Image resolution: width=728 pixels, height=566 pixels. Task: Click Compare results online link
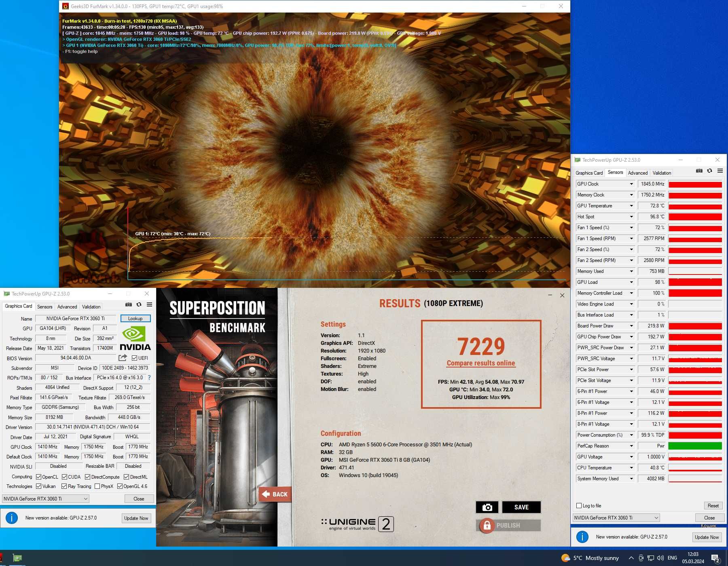coord(481,363)
